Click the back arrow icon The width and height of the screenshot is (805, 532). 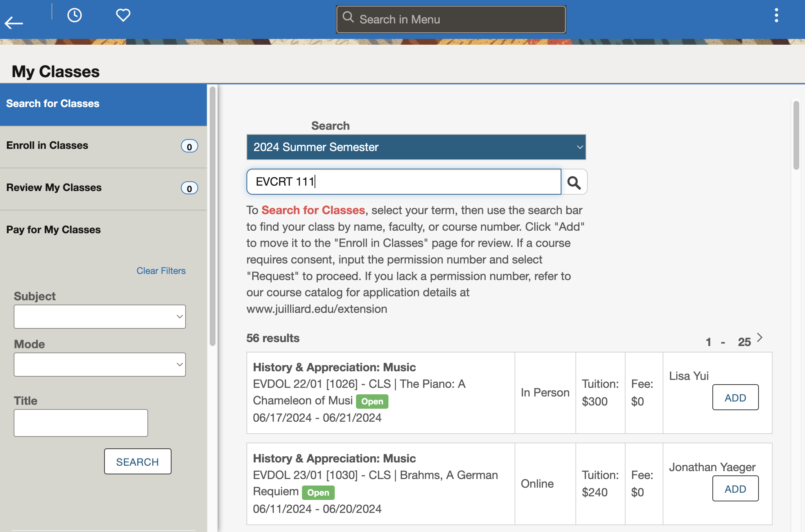[x=14, y=23]
